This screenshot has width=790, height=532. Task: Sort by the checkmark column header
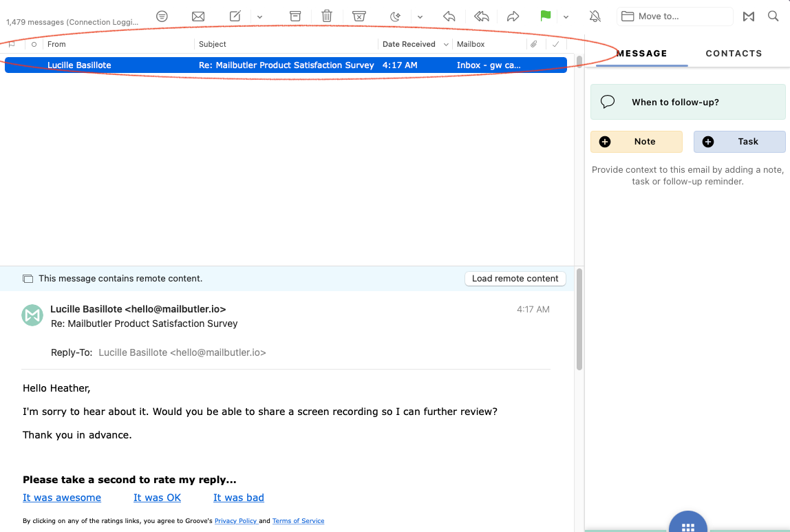556,44
